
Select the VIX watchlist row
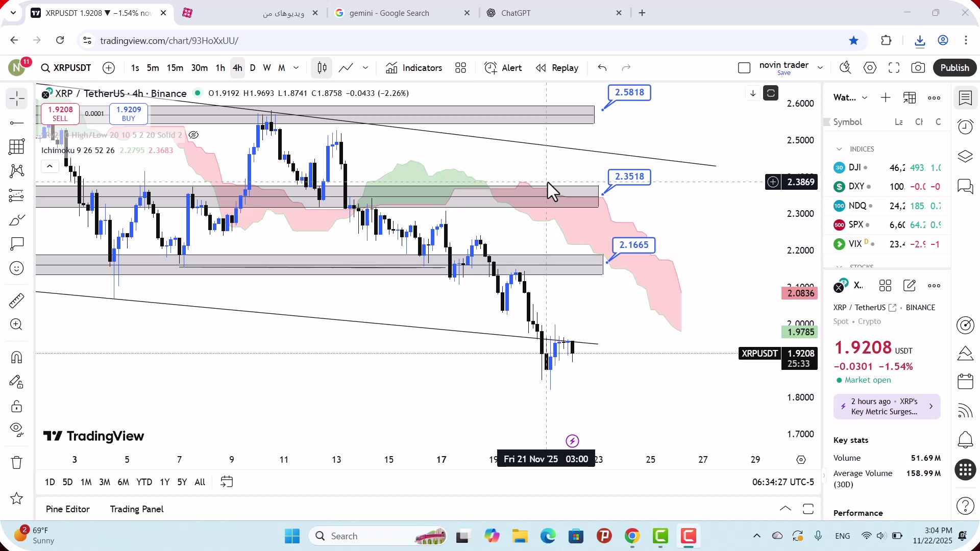887,244
